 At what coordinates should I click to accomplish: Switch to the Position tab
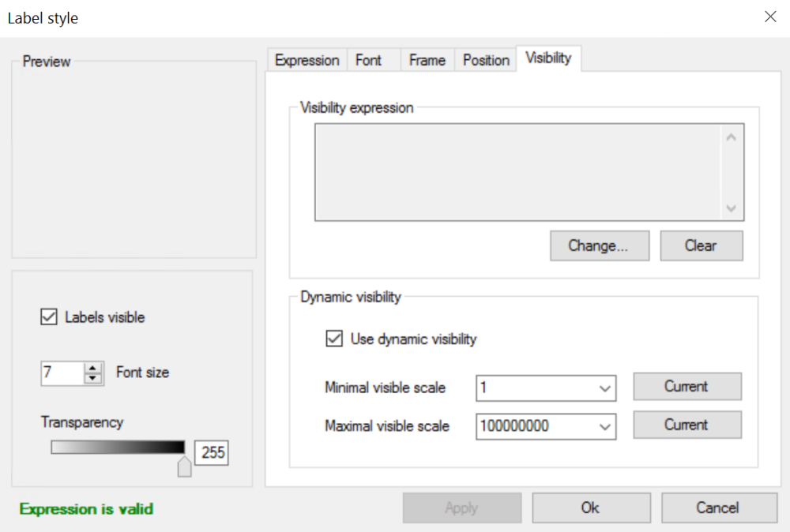click(x=485, y=59)
